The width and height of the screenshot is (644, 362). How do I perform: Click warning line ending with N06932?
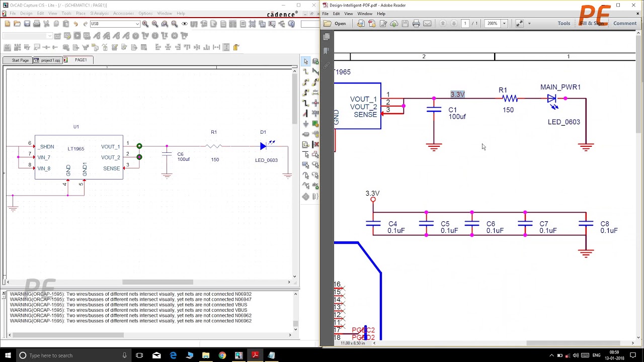click(131, 294)
